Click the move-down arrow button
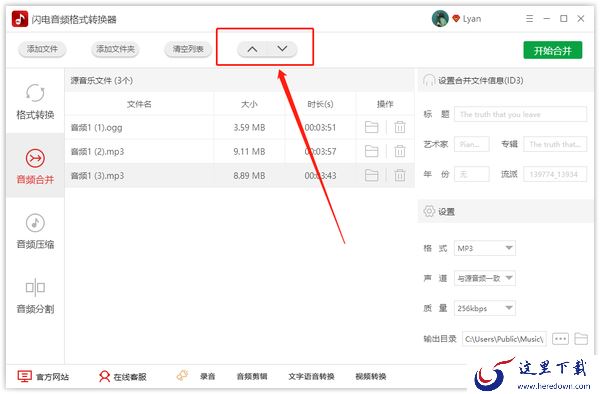This screenshot has width=600, height=394. 282,49
